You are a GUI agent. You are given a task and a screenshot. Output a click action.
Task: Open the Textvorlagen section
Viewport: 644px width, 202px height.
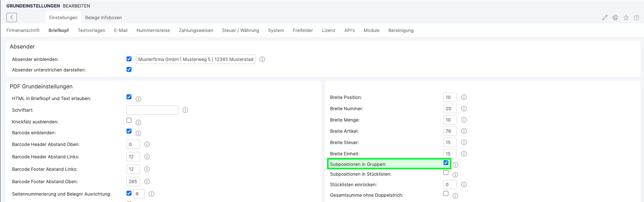coord(91,30)
